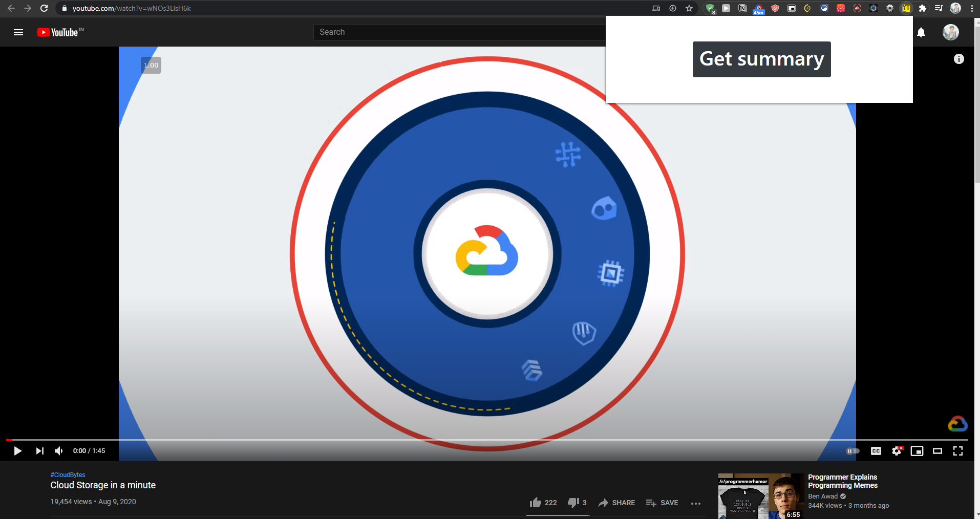980x519 pixels.
Task: Go back in browser history
Action: coord(11,8)
